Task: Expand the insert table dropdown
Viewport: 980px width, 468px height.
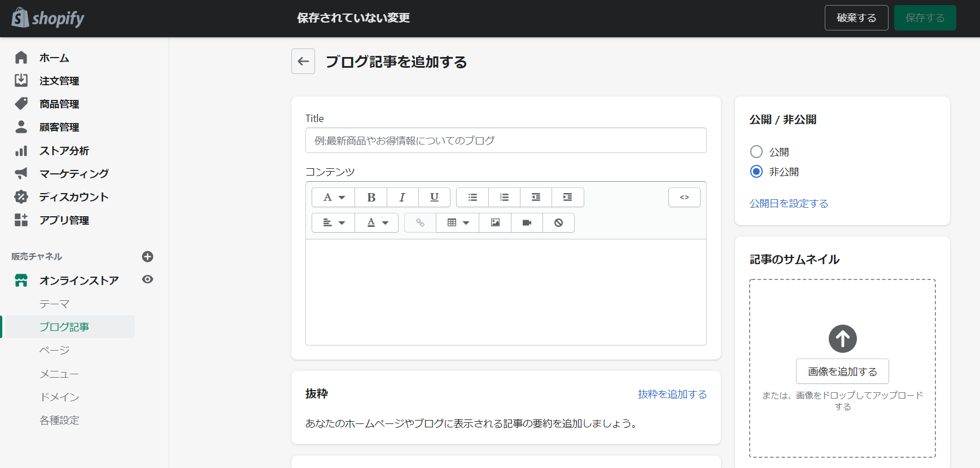Action: point(458,223)
